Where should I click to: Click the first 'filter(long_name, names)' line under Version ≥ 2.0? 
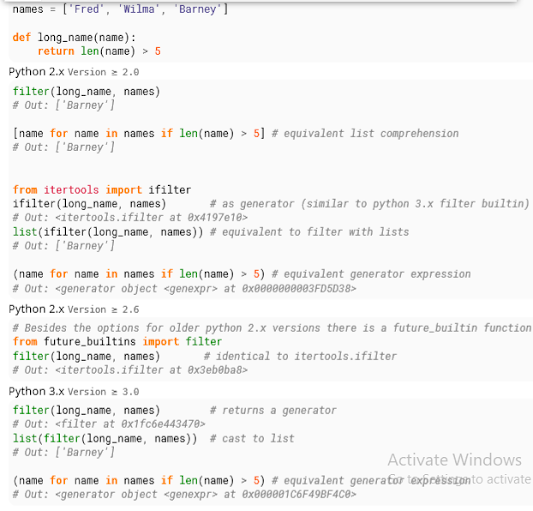coord(86,91)
